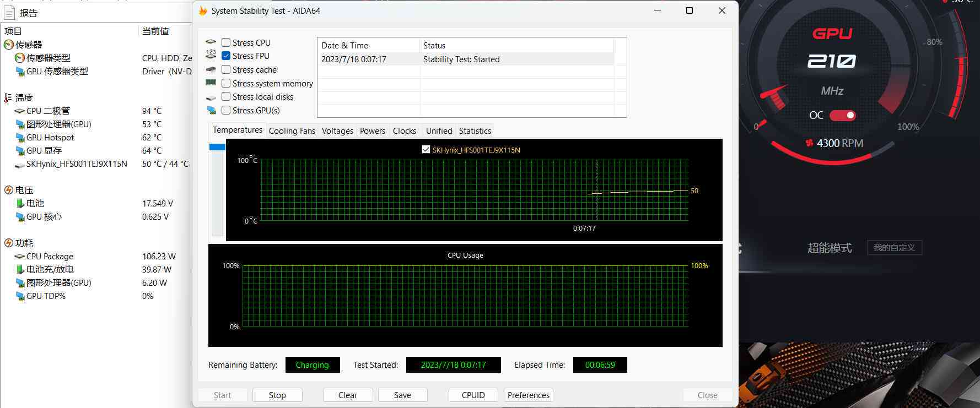Click the Clear button
Viewport: 980px width, 408px height.
pyautogui.click(x=348, y=395)
